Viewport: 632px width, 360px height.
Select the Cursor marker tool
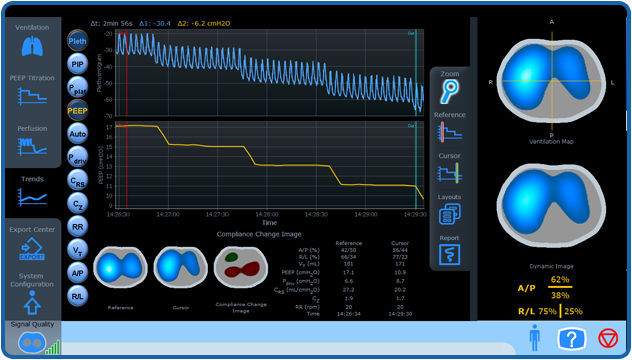pyautogui.click(x=449, y=173)
